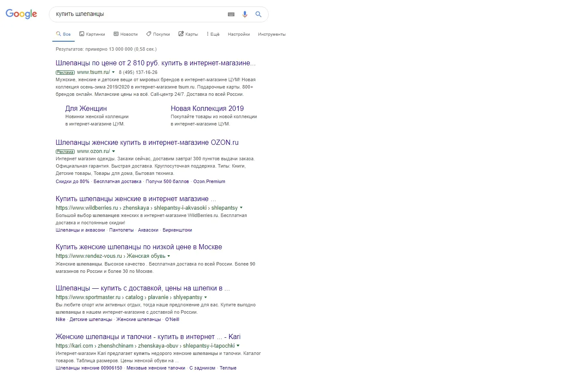The height and width of the screenshot is (379, 588).
Task: Open the on-screen keyboard icon
Action: click(x=231, y=14)
